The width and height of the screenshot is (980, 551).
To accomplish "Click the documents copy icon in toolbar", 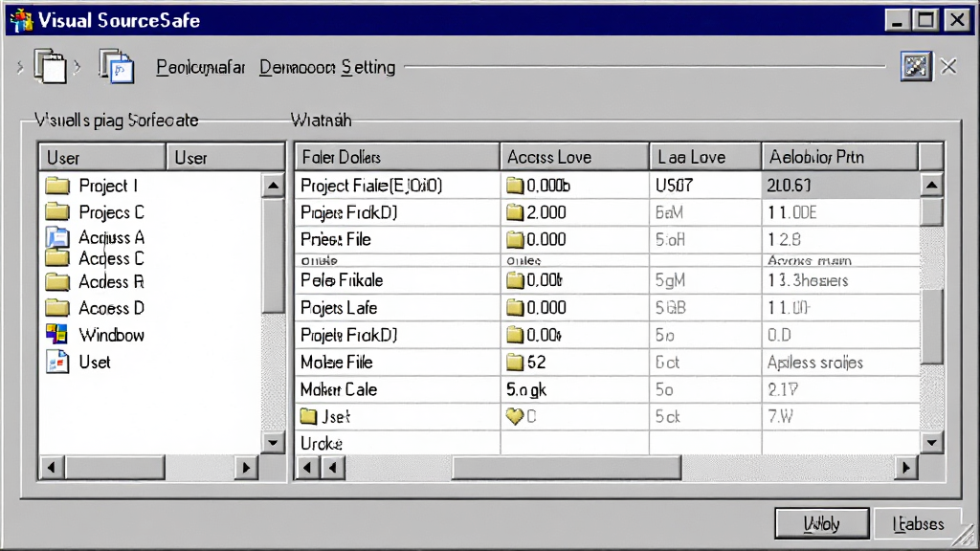I will point(50,66).
